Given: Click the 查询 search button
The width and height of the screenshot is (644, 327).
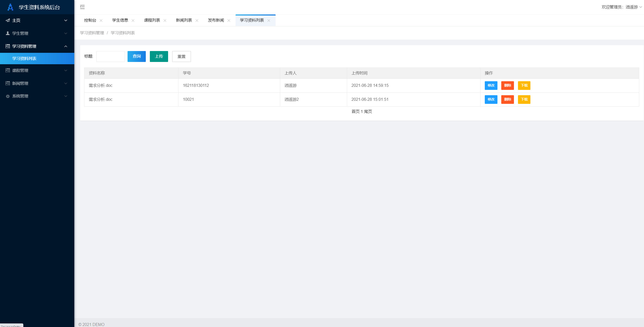Looking at the screenshot, I should 137,56.
